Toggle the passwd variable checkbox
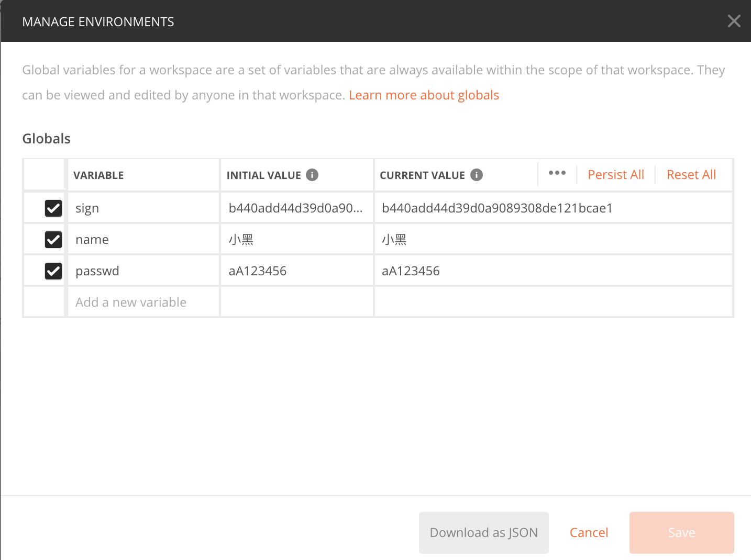The height and width of the screenshot is (560, 751). 53,271
